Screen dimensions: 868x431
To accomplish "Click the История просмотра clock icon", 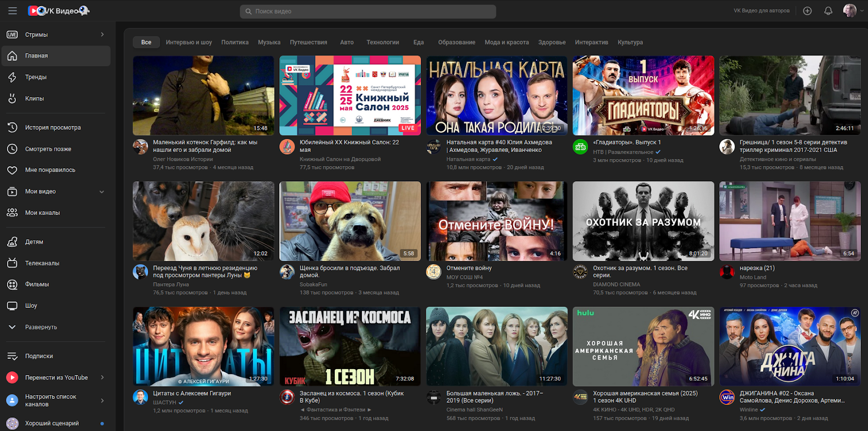I will tap(12, 128).
